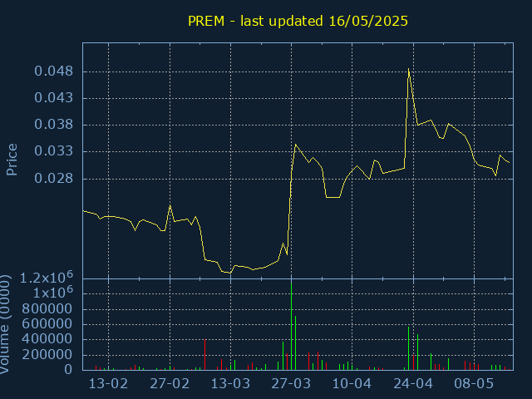Click the 0.048 price axis label

tap(53, 71)
